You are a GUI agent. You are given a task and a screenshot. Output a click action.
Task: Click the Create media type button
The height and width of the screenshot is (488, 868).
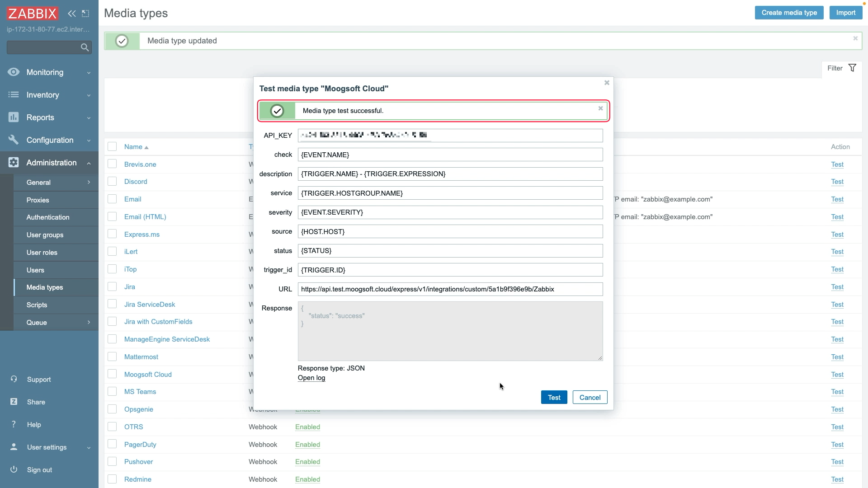pos(789,13)
